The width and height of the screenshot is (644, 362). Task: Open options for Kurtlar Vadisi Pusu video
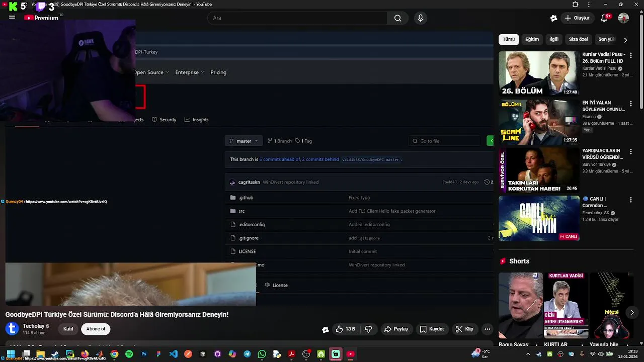(x=631, y=55)
